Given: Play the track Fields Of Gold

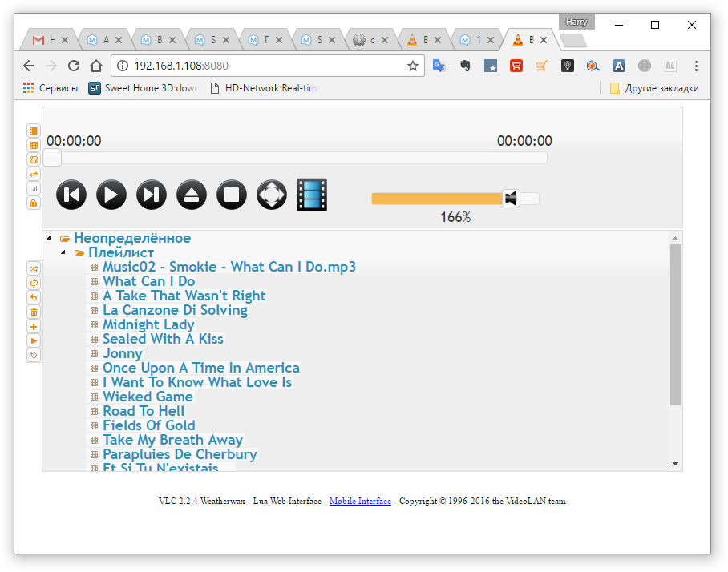Looking at the screenshot, I should pyautogui.click(x=148, y=425).
